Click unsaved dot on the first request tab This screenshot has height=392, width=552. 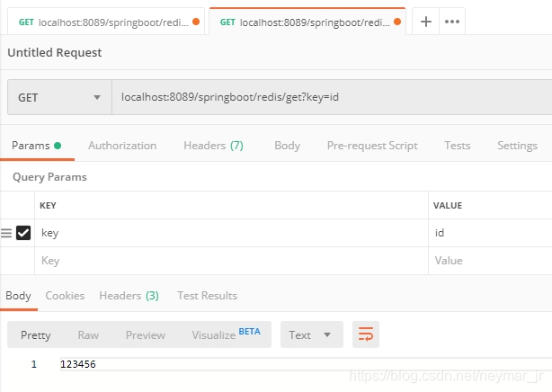tap(196, 22)
